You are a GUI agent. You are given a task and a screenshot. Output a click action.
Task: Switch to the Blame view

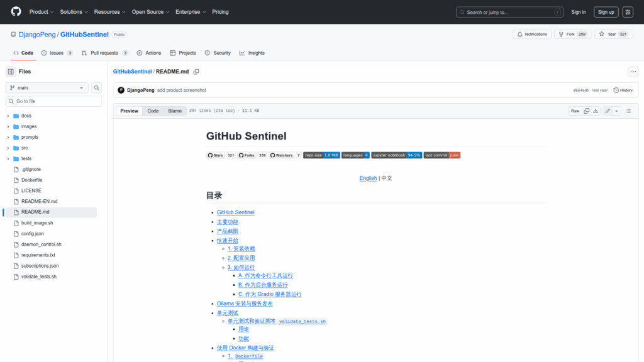click(x=175, y=111)
